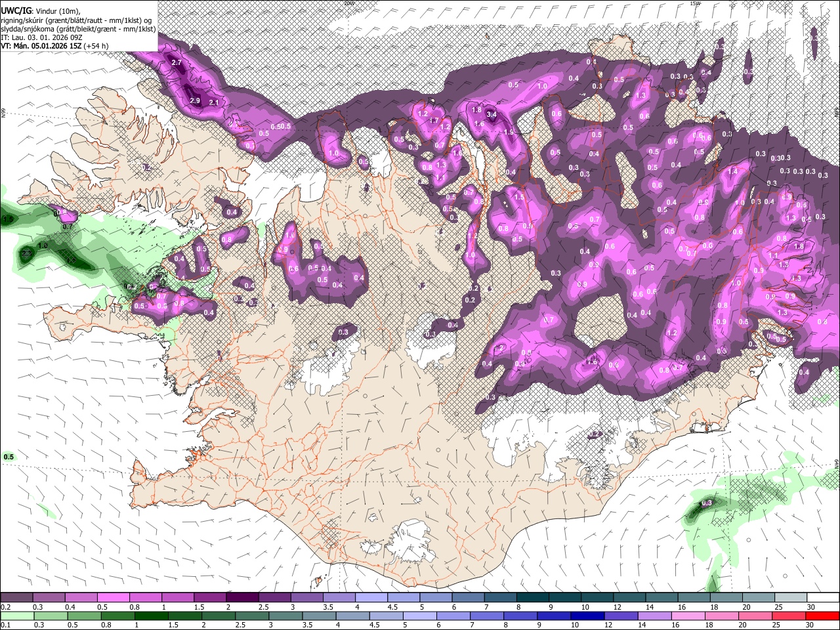Pick lavender 4 swatch in snow scale
Image resolution: width=840 pixels, height=630 pixels.
point(371,598)
